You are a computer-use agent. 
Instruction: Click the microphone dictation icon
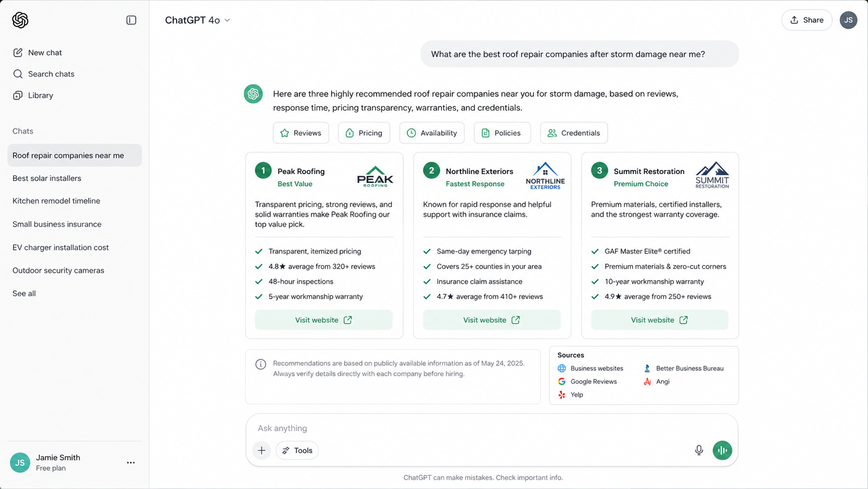point(699,450)
